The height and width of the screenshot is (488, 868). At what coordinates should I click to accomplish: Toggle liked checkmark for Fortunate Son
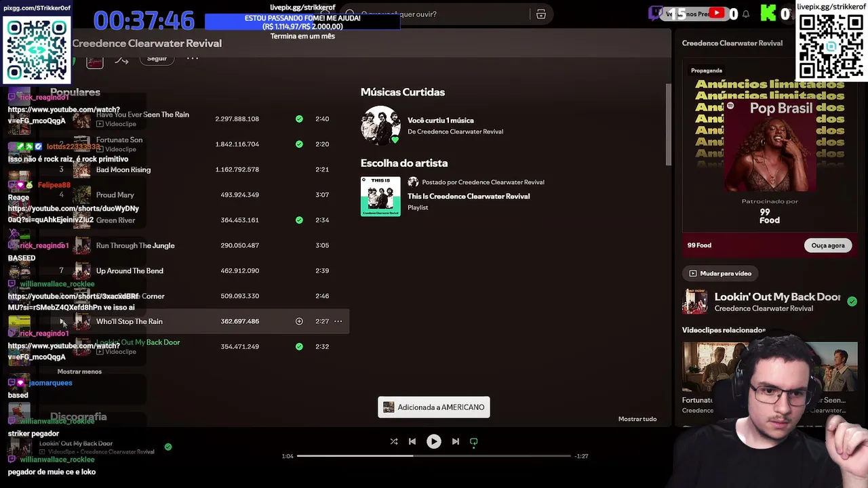click(x=299, y=144)
